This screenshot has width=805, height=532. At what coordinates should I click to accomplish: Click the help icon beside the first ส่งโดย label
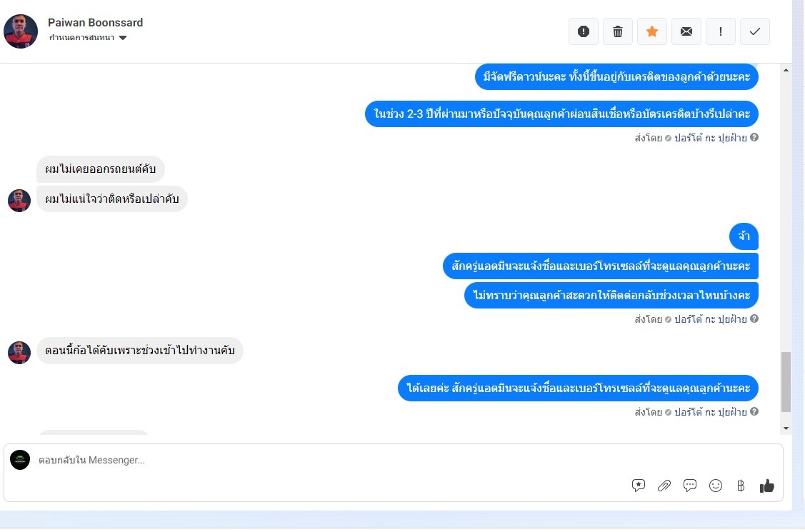point(754,138)
